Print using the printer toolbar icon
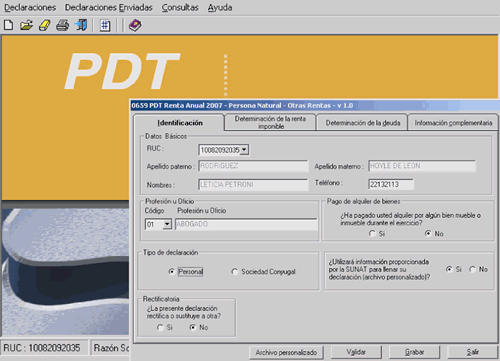500x361 pixels. pos(63,25)
